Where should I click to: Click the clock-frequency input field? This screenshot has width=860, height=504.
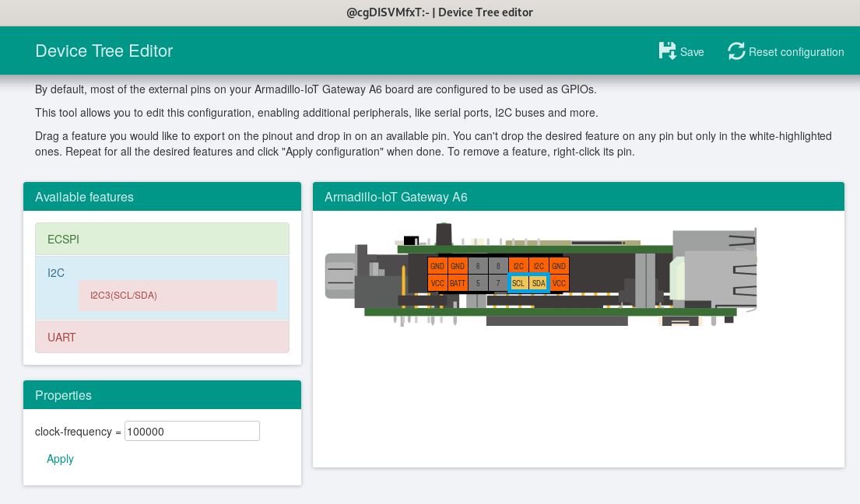[192, 431]
